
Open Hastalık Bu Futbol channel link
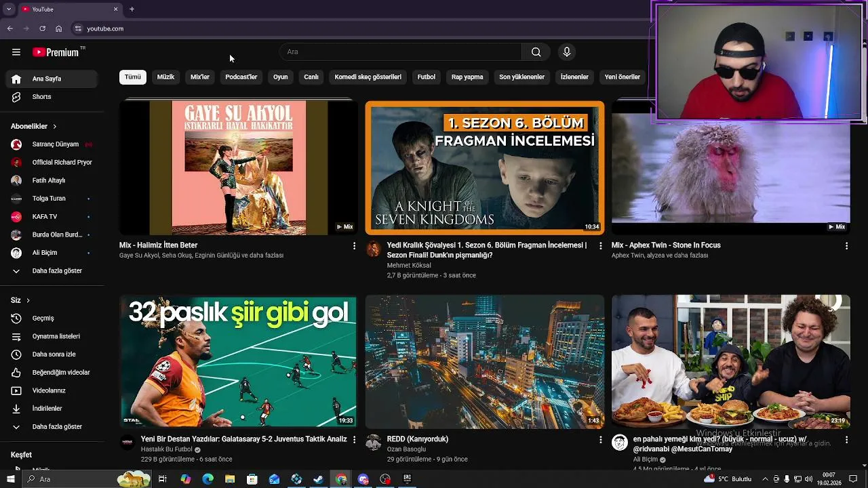point(167,449)
